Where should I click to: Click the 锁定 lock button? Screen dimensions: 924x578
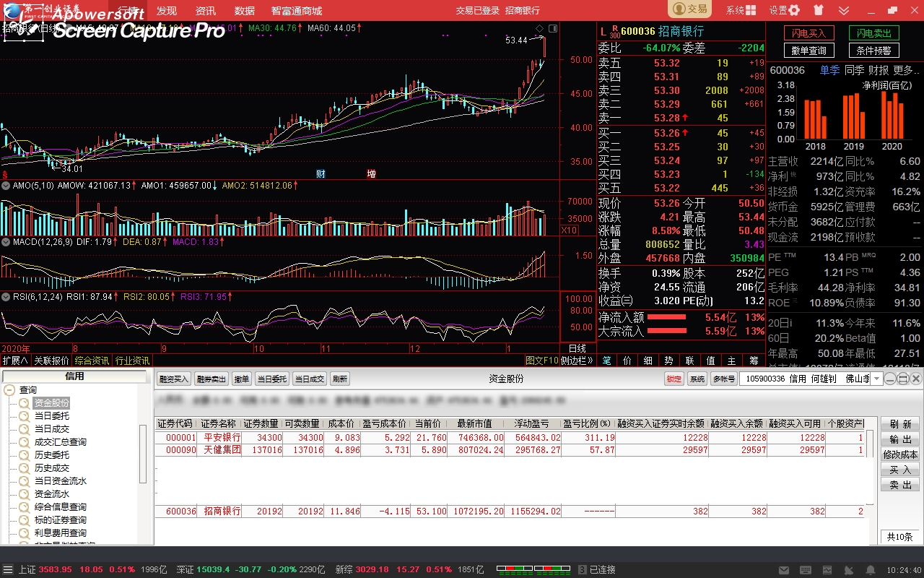point(674,379)
